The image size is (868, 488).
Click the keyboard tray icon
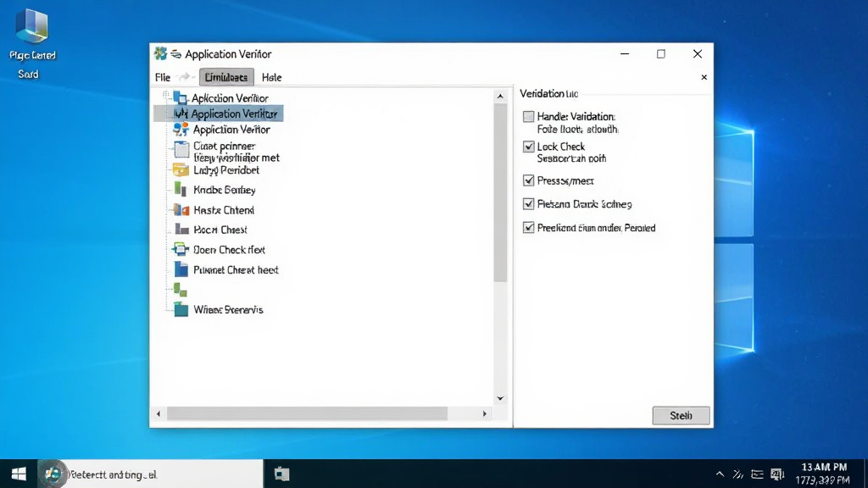click(757, 474)
